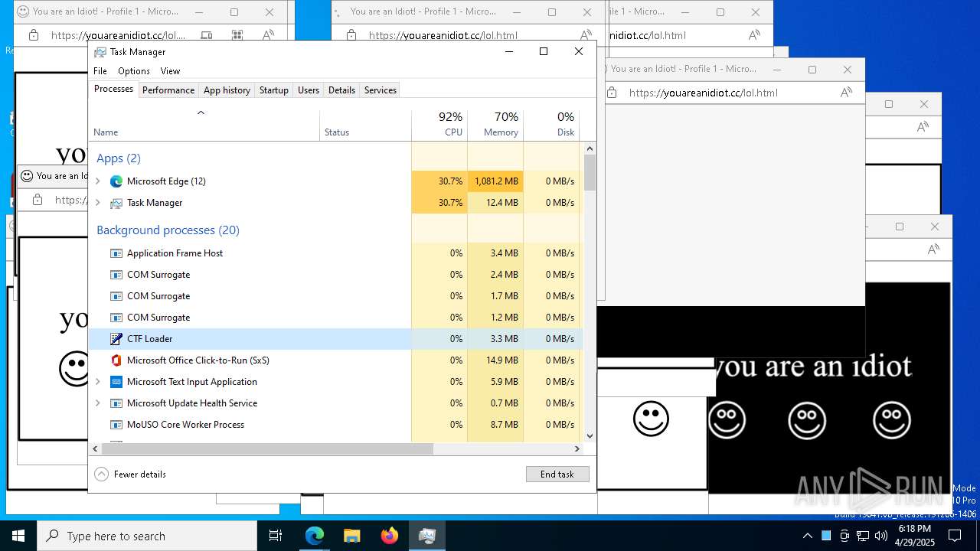Expand Microsoft Text Input Application group
980x551 pixels.
pyautogui.click(x=97, y=382)
